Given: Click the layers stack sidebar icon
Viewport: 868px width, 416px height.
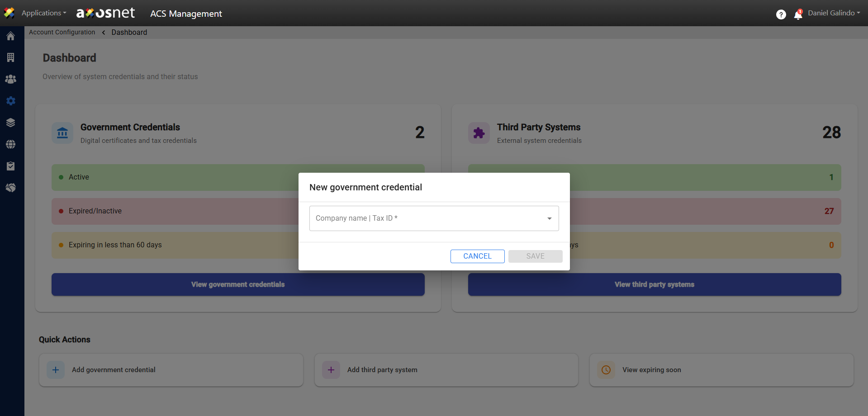Looking at the screenshot, I should pos(11,123).
